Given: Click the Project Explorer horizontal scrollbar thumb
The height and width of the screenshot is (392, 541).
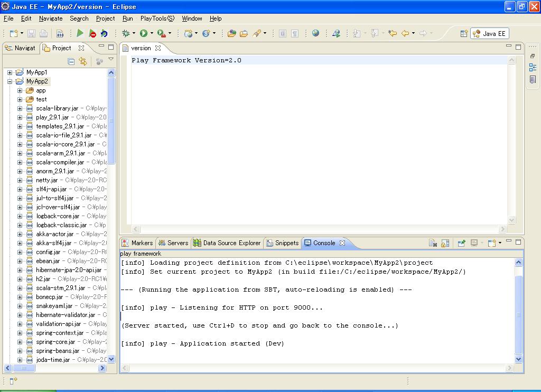Looking at the screenshot, I should pos(24,368).
